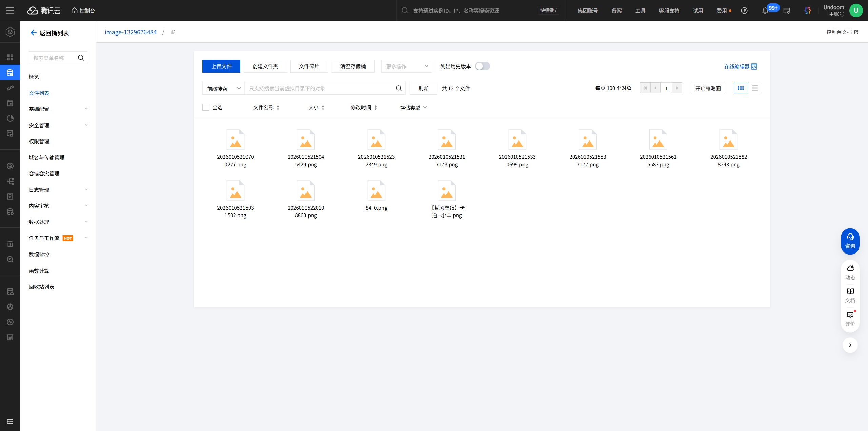Switch to list view layout icon
This screenshot has width=868, height=431.
754,88
